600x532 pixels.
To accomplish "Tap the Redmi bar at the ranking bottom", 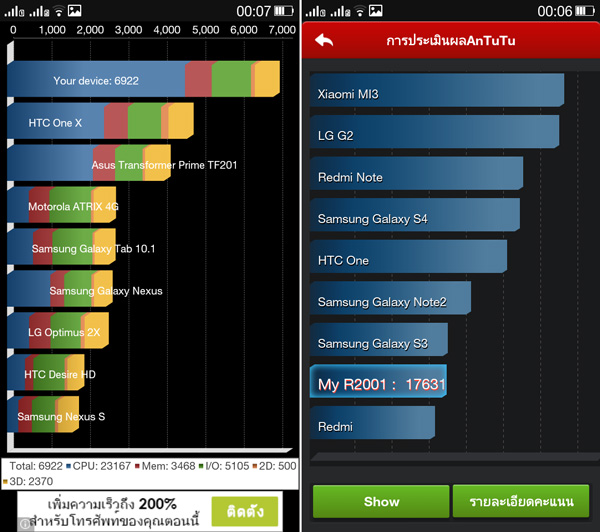I will tap(372, 423).
